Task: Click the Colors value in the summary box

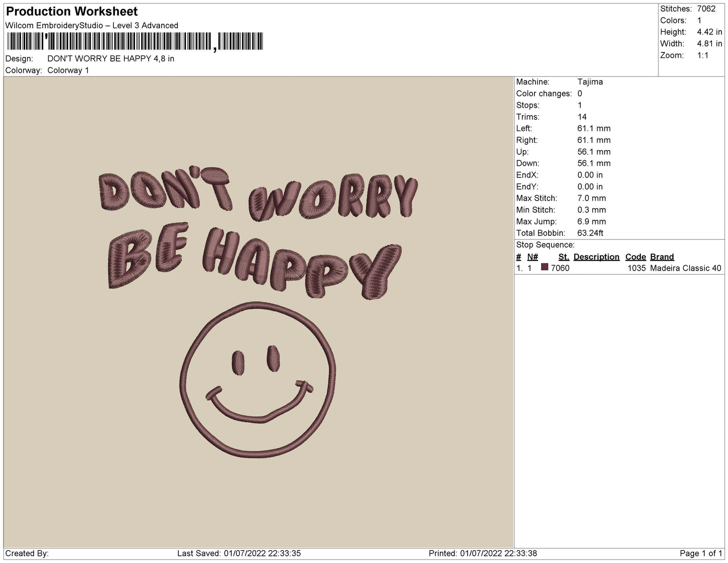Action: [x=699, y=20]
